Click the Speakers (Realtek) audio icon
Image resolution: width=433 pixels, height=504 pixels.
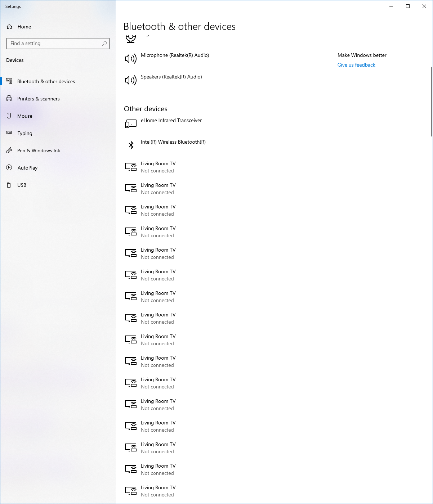130,80
